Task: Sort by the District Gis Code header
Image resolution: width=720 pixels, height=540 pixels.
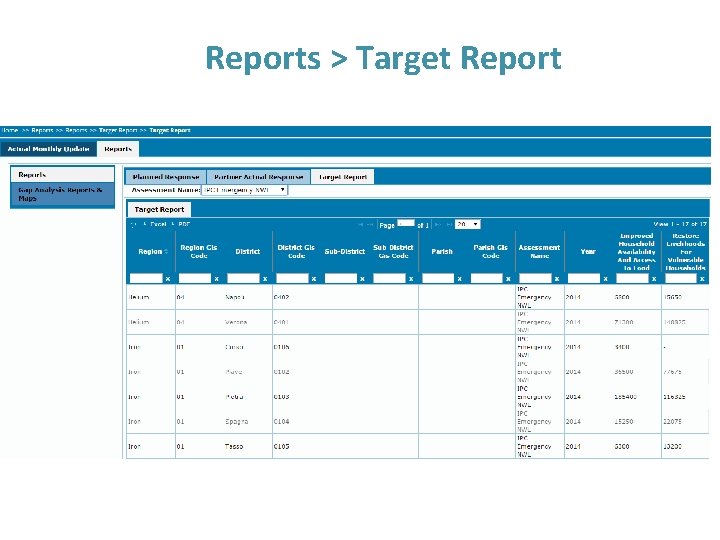Action: [296, 252]
